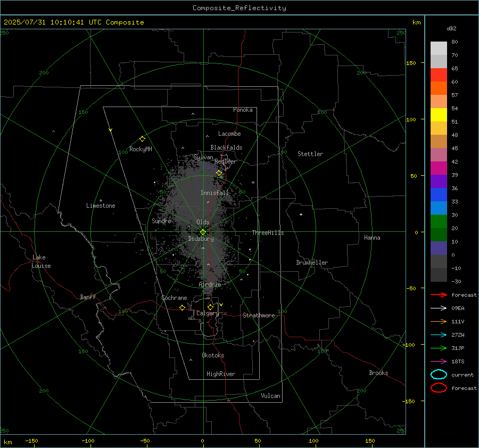
Task: Select the Drumheller city label
Action: 312,263
